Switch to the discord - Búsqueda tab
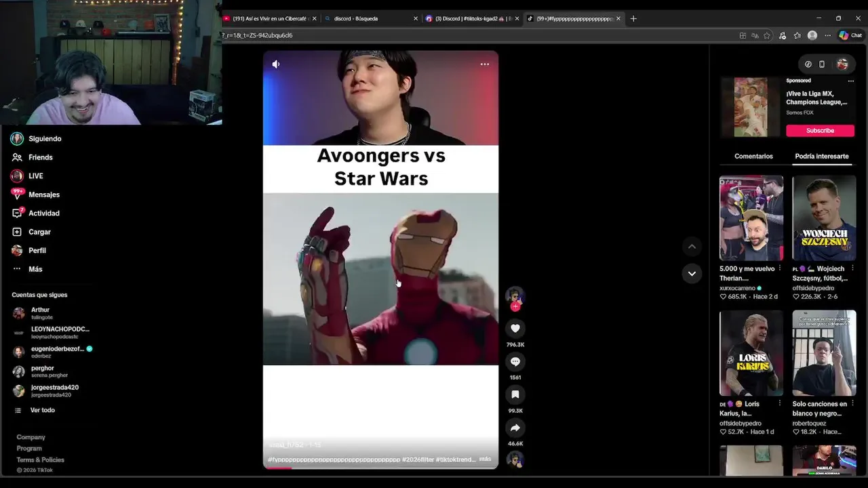The image size is (868, 488). pyautogui.click(x=370, y=18)
